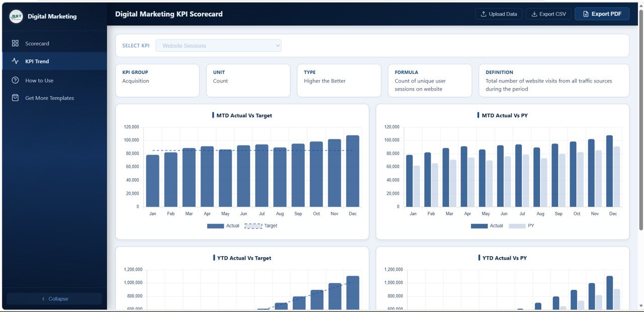Select the Scorecard grid icon
Image resolution: width=644 pixels, height=312 pixels.
point(16,43)
